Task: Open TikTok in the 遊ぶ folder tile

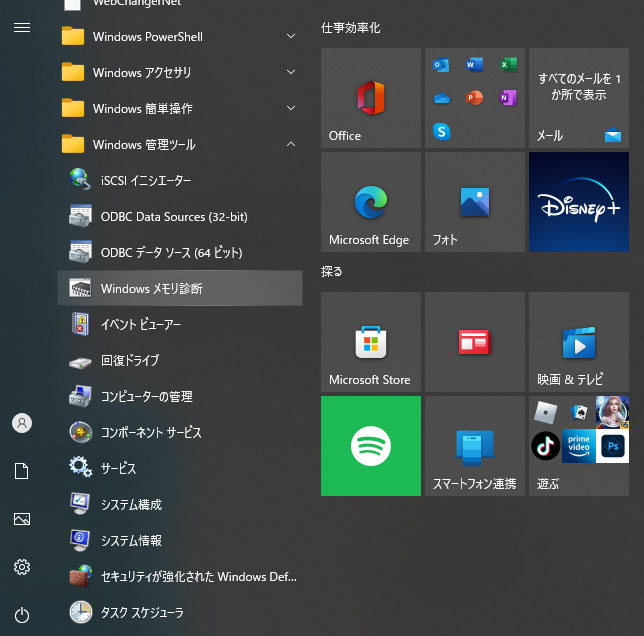Action: pos(545,446)
